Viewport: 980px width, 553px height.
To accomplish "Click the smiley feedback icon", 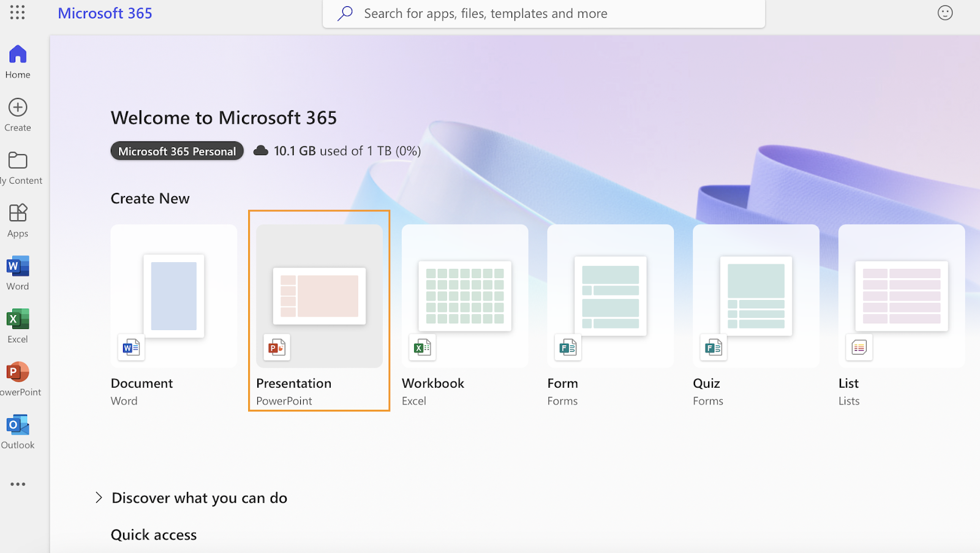I will point(945,13).
